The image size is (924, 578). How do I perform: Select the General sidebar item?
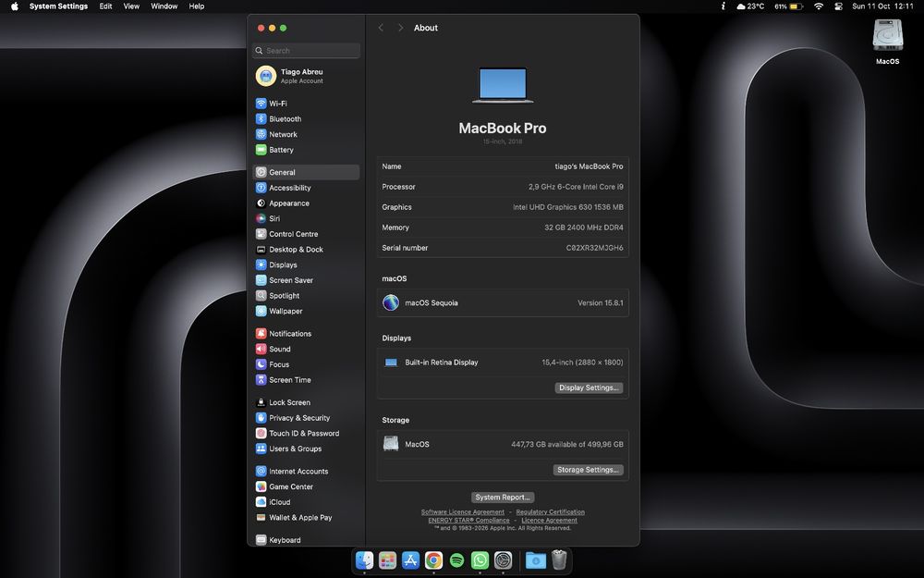[x=306, y=172]
